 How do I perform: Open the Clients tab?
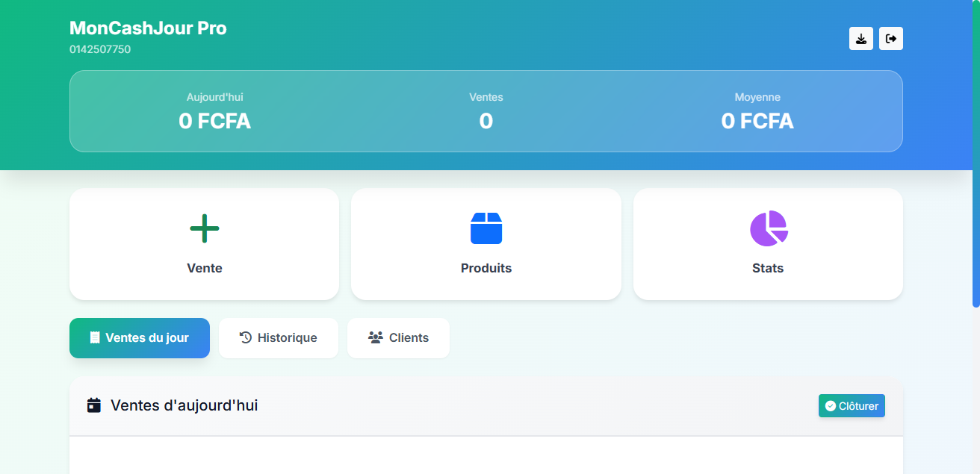(x=398, y=338)
